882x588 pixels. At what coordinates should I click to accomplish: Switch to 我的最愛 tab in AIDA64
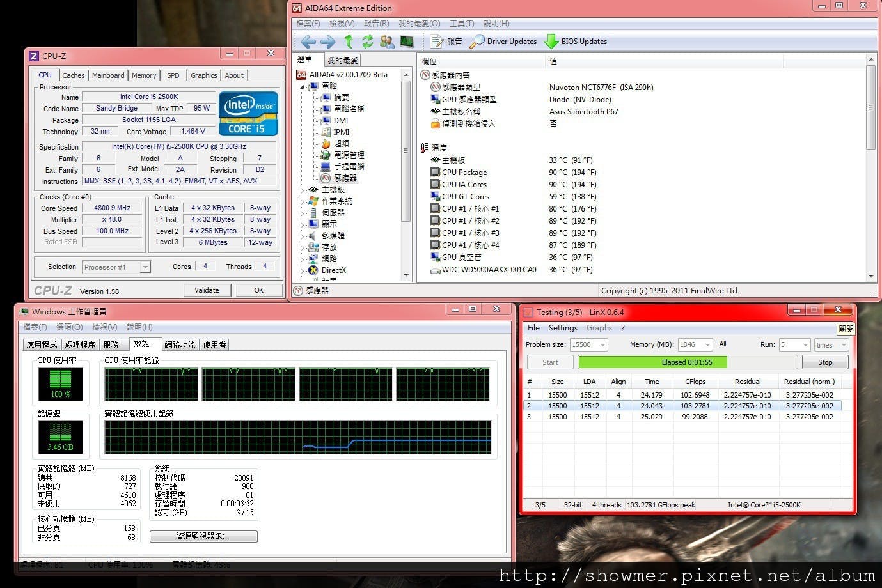coord(342,61)
